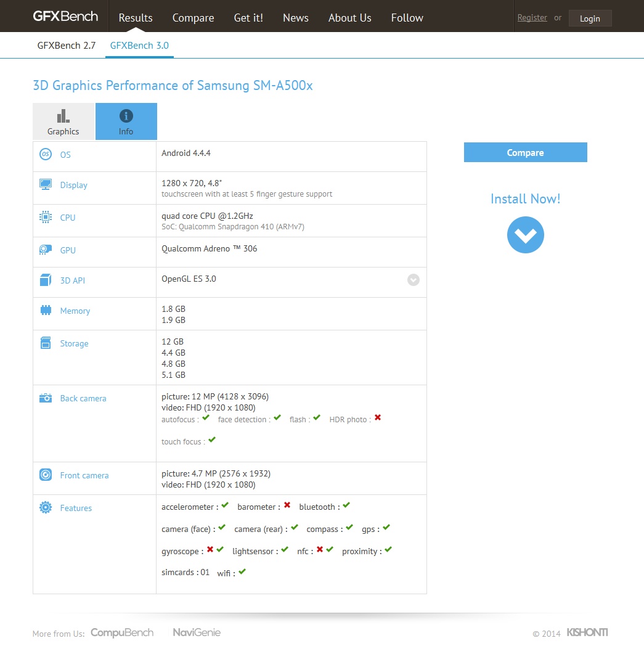The height and width of the screenshot is (646, 644).
Task: Open the Compare menu item
Action: click(193, 18)
